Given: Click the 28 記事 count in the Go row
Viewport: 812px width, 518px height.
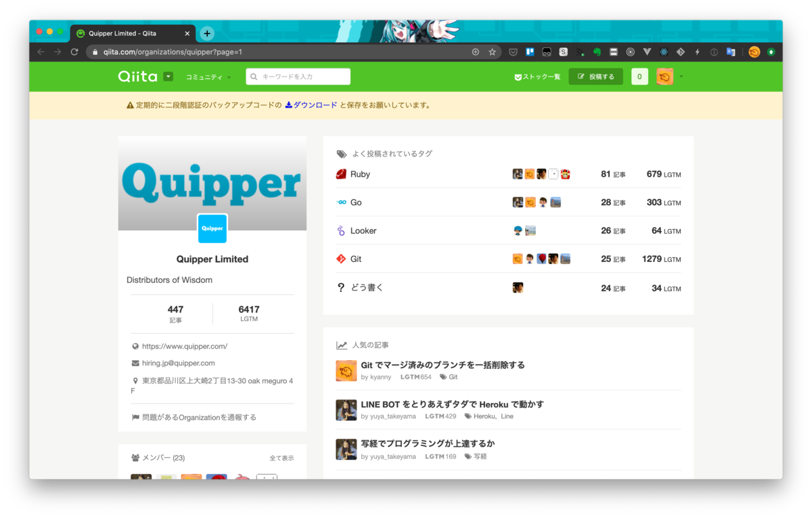Looking at the screenshot, I should point(613,202).
